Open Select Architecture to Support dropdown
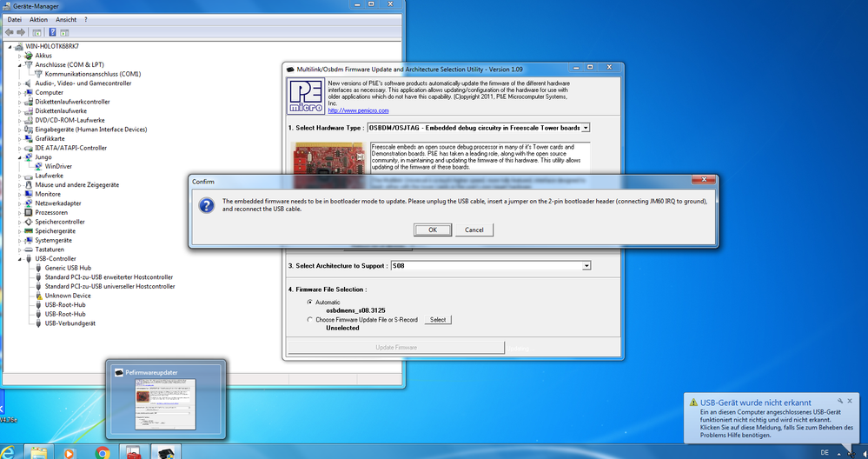The width and height of the screenshot is (868, 459). [x=586, y=266]
